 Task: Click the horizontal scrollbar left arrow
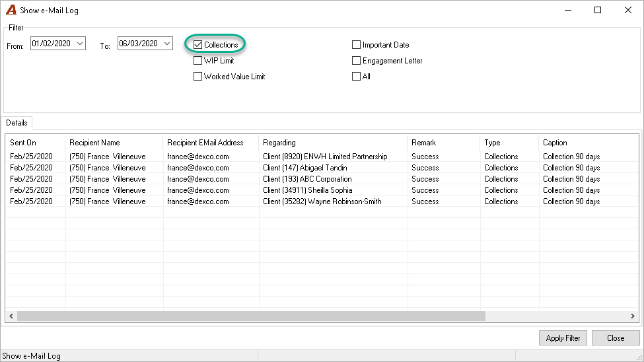[x=11, y=316]
